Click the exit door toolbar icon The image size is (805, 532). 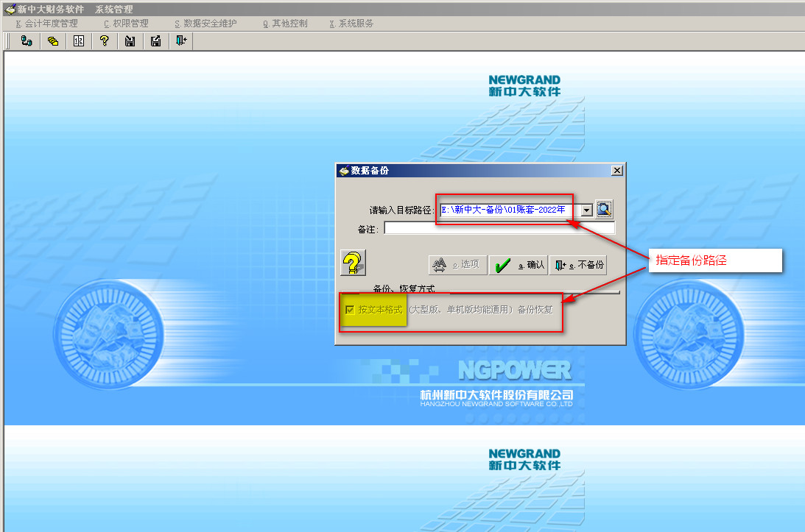[x=180, y=41]
